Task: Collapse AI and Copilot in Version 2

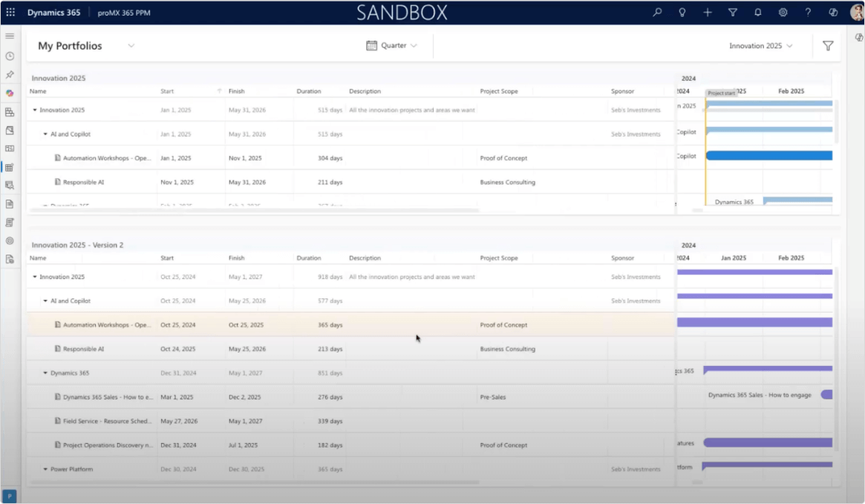Action: coord(45,301)
